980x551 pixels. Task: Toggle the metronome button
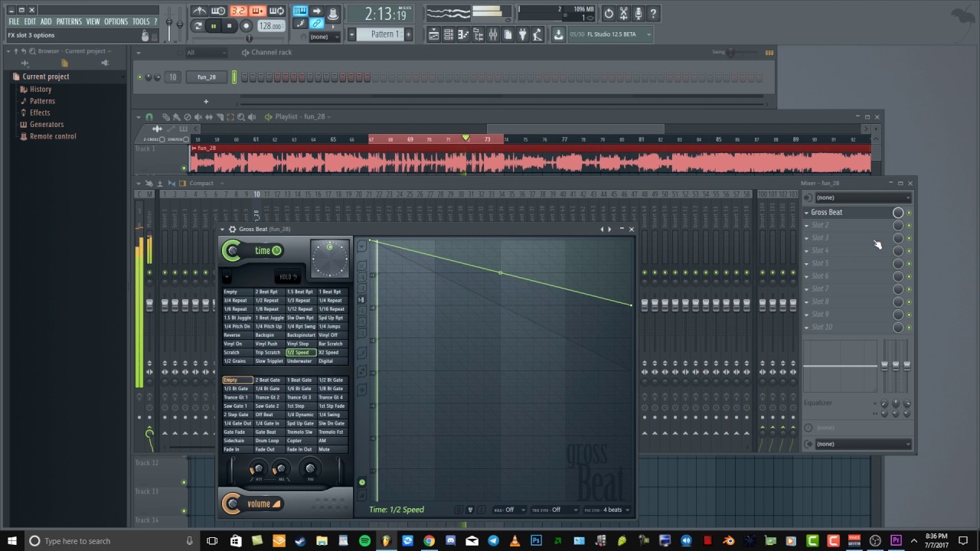pyautogui.click(x=199, y=11)
